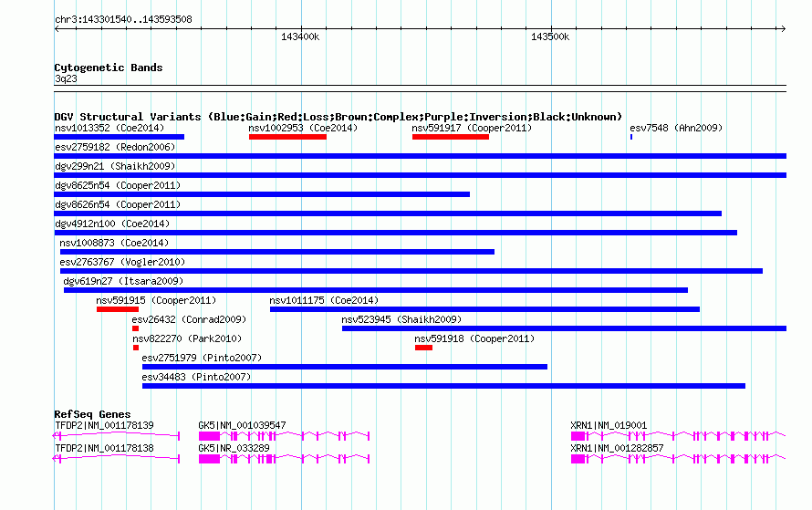Viewport: 812px width, 510px height.
Task: Open the nsv591918 (Cooper2011) label
Action: point(474,338)
